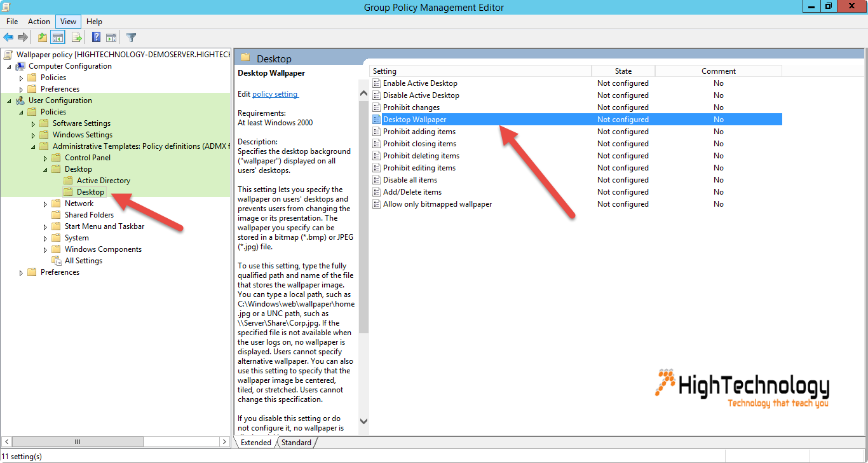The height and width of the screenshot is (463, 868).
Task: Toggle the Show/Hide Console Tree icon
Action: click(x=58, y=38)
